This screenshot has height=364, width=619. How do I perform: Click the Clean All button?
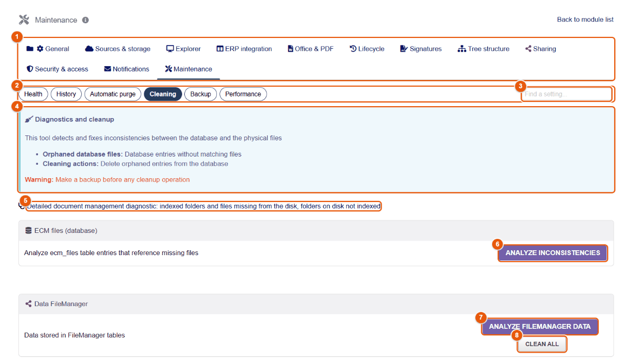(541, 344)
